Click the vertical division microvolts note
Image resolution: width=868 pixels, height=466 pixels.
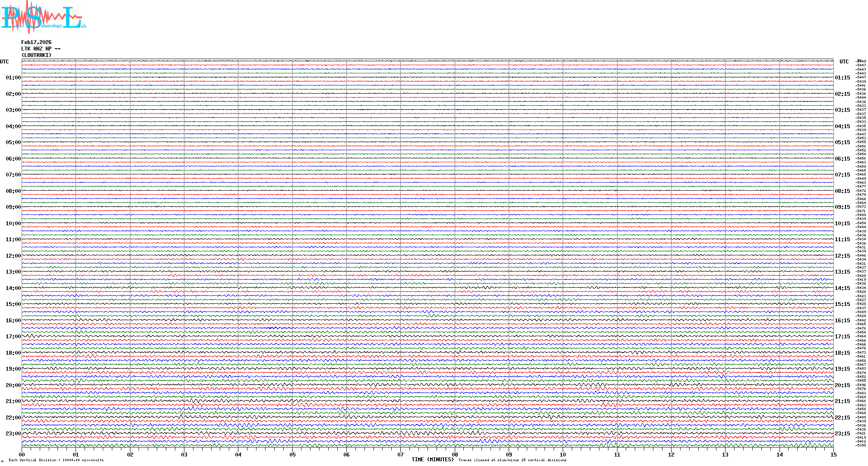(x=56, y=460)
